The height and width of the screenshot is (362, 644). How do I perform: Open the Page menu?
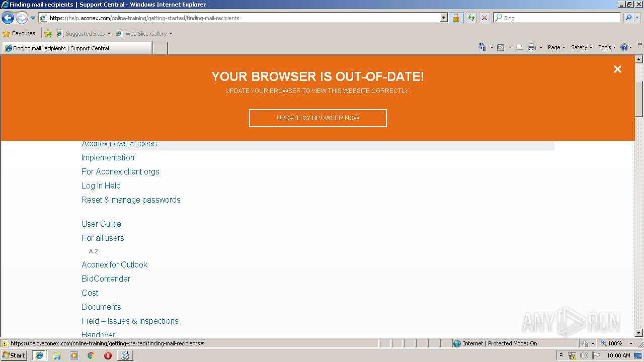tap(556, 47)
